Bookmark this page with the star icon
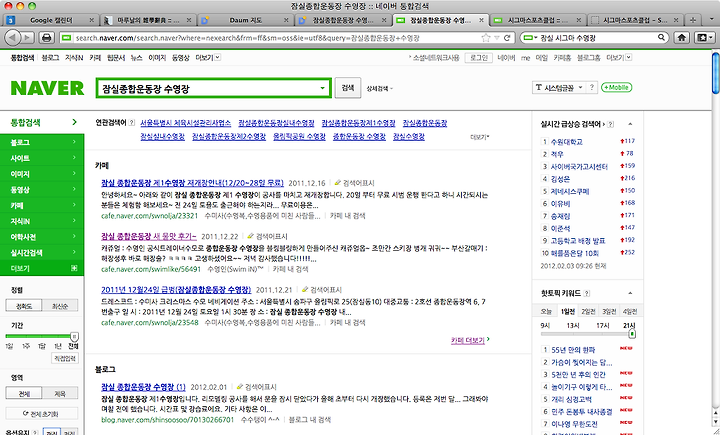This screenshot has height=435, width=720. [x=485, y=38]
